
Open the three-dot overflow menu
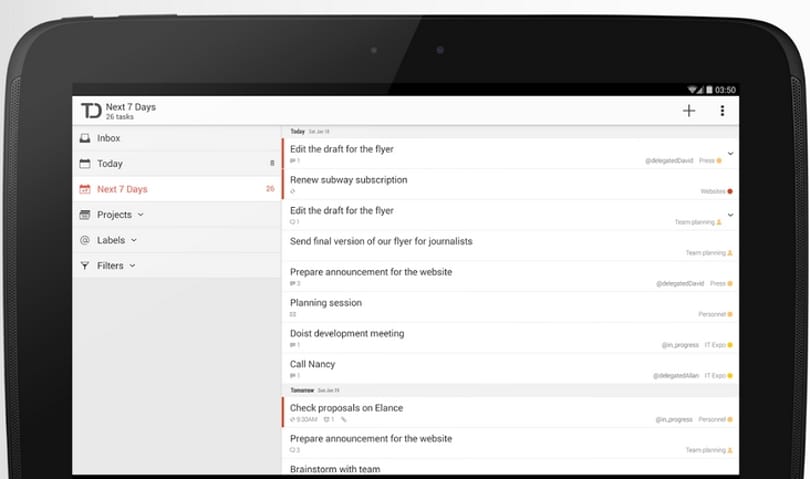pos(722,111)
